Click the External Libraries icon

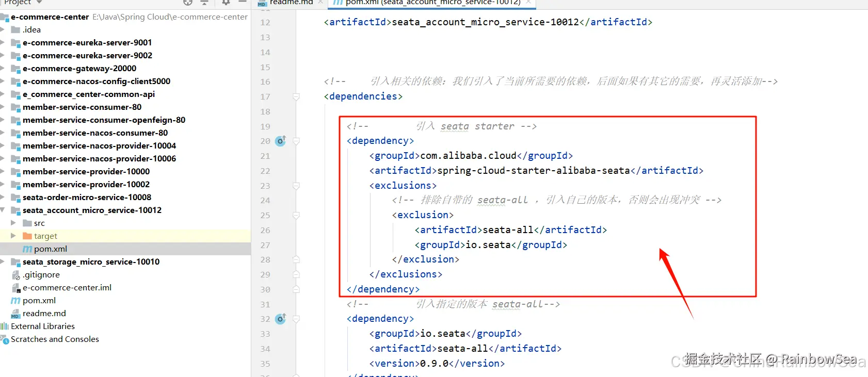[x=5, y=326]
